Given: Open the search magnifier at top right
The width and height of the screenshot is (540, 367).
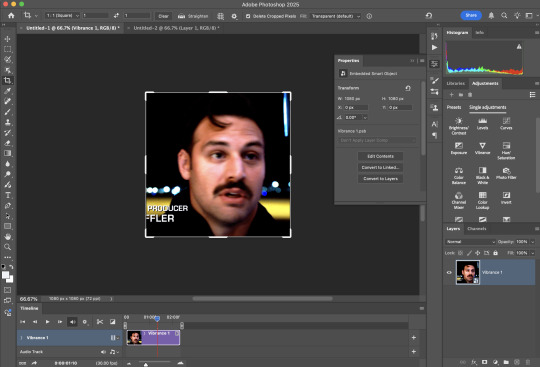Looking at the screenshot, I should pos(504,16).
